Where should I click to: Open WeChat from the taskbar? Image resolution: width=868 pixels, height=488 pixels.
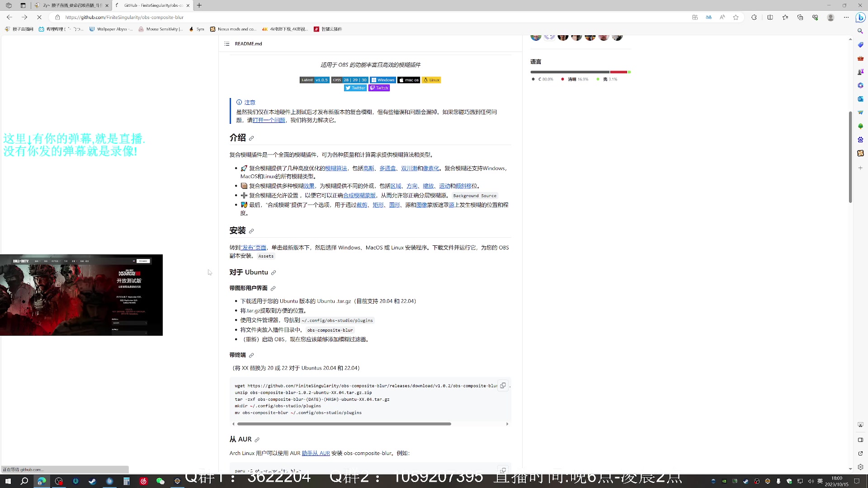[x=160, y=481]
